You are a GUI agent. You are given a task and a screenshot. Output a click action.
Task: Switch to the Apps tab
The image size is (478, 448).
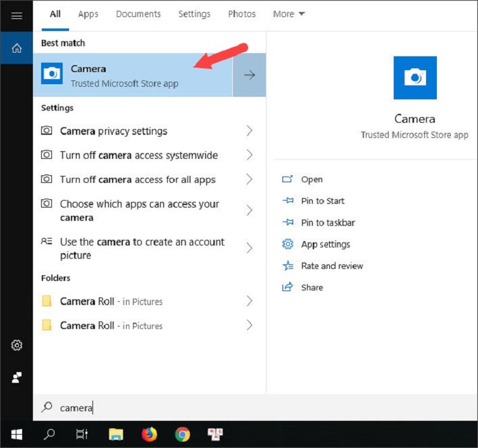[x=89, y=14]
